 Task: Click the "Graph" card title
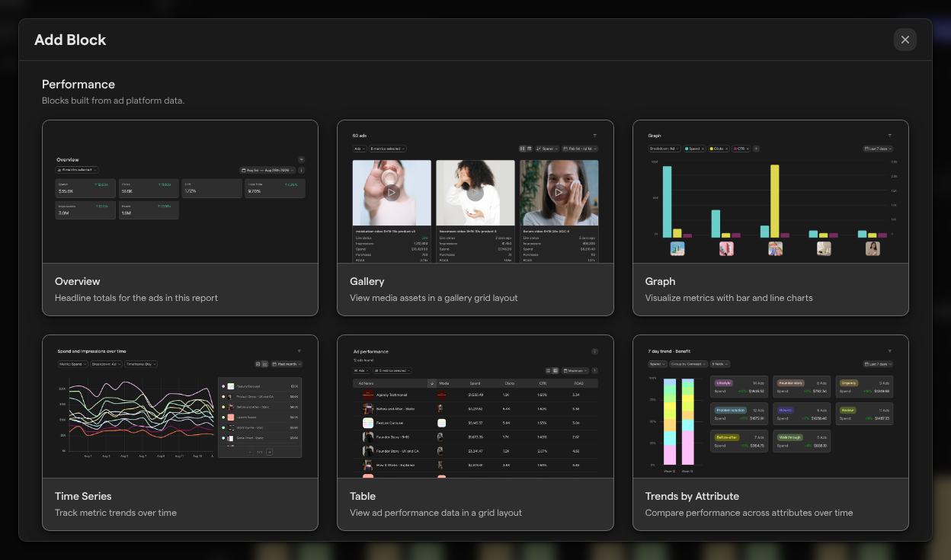pyautogui.click(x=661, y=281)
